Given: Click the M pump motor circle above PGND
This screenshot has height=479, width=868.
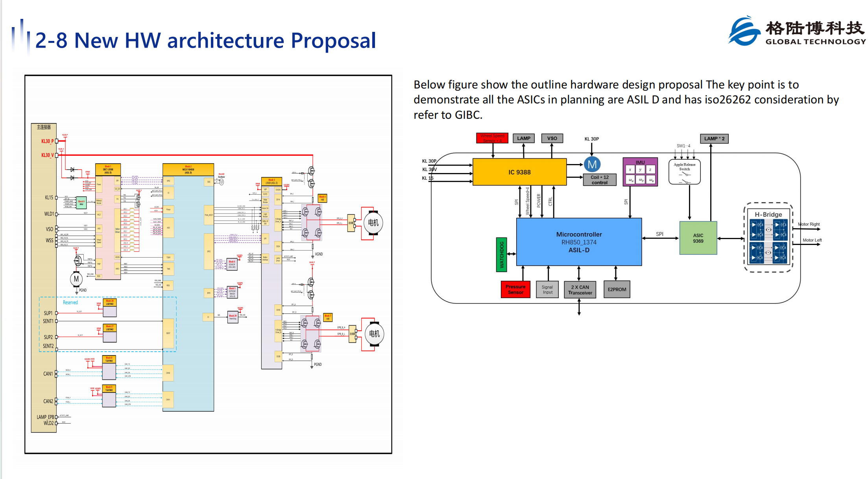Looking at the screenshot, I should click(x=76, y=279).
